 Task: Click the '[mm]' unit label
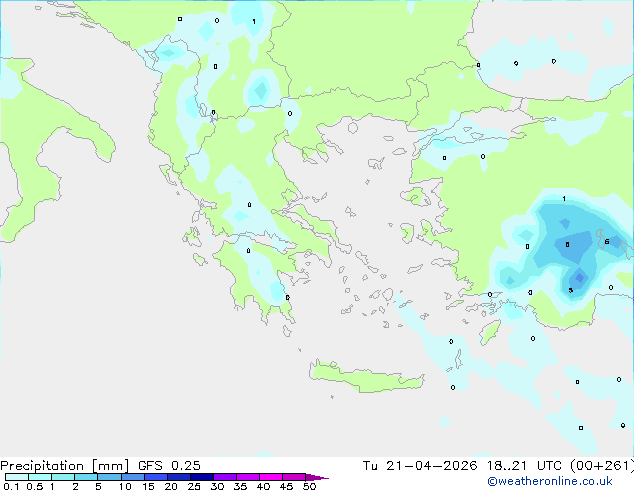tap(111, 466)
